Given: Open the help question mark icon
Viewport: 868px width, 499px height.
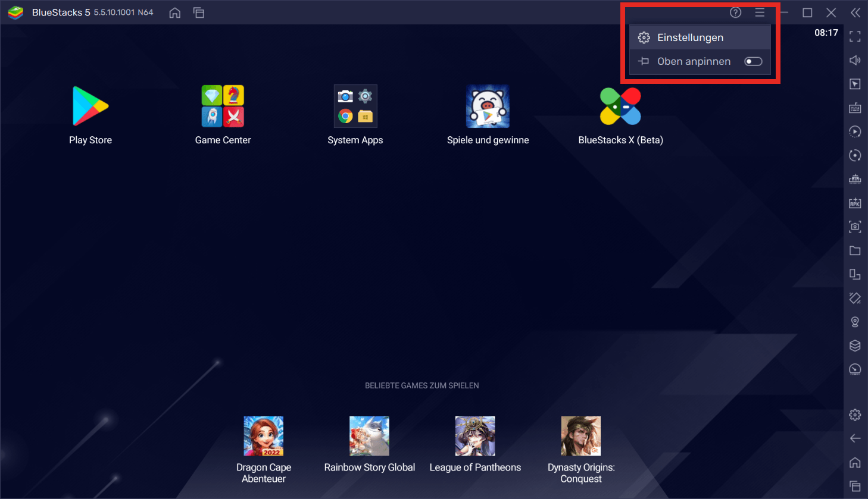Looking at the screenshot, I should click(x=736, y=12).
